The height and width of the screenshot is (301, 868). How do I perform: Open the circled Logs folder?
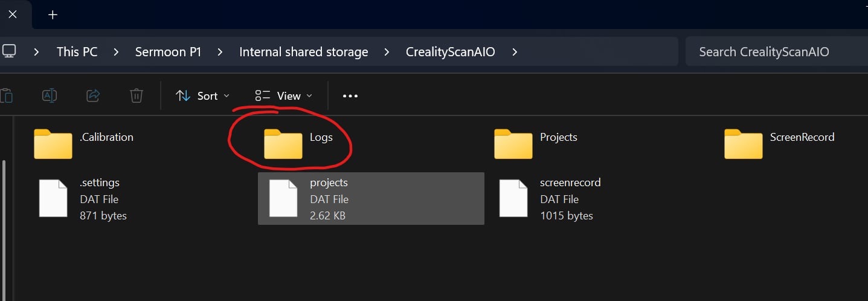283,144
